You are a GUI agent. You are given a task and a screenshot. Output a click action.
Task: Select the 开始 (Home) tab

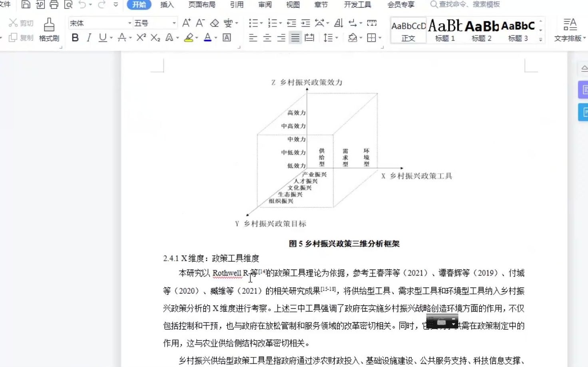(x=139, y=5)
